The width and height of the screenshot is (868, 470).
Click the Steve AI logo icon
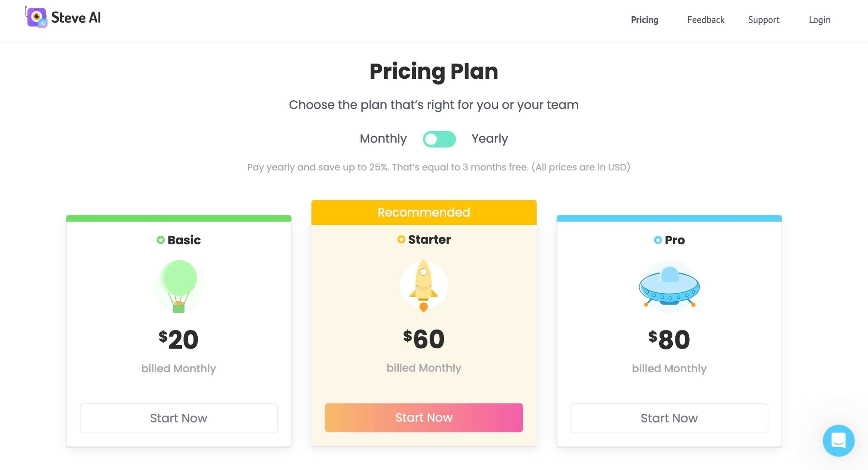pos(37,17)
